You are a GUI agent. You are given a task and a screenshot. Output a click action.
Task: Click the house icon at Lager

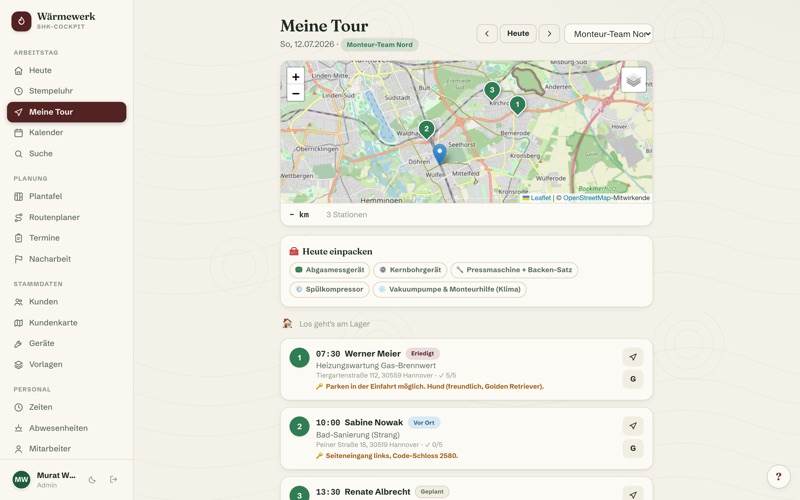(x=287, y=323)
